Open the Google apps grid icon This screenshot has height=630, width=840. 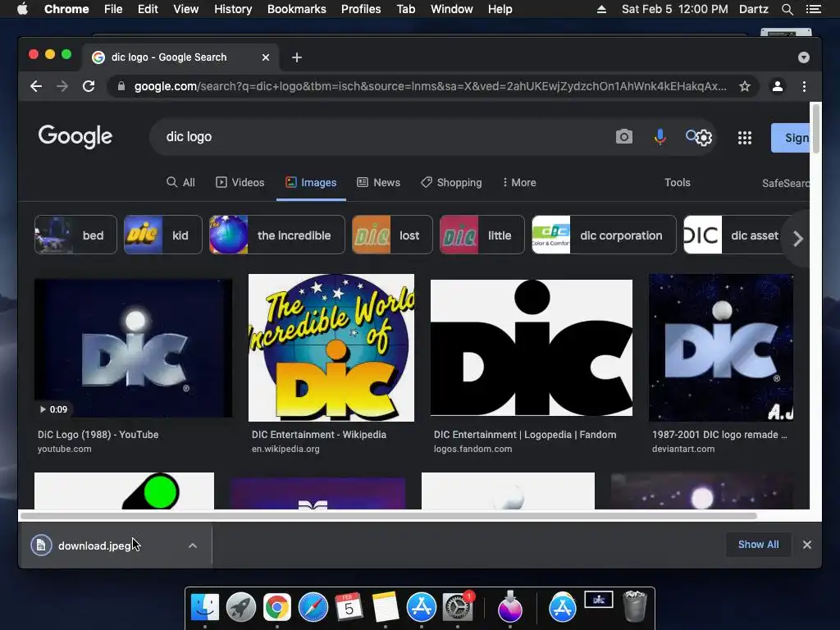745,138
